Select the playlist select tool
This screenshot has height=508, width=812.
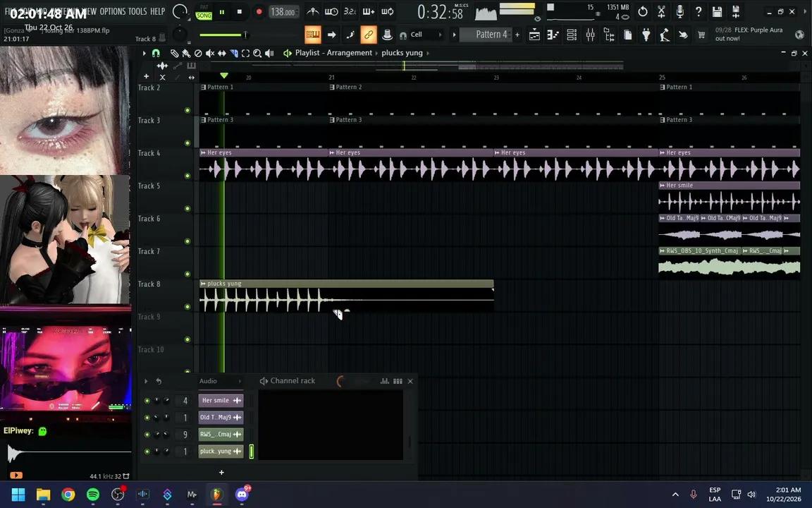[245, 53]
